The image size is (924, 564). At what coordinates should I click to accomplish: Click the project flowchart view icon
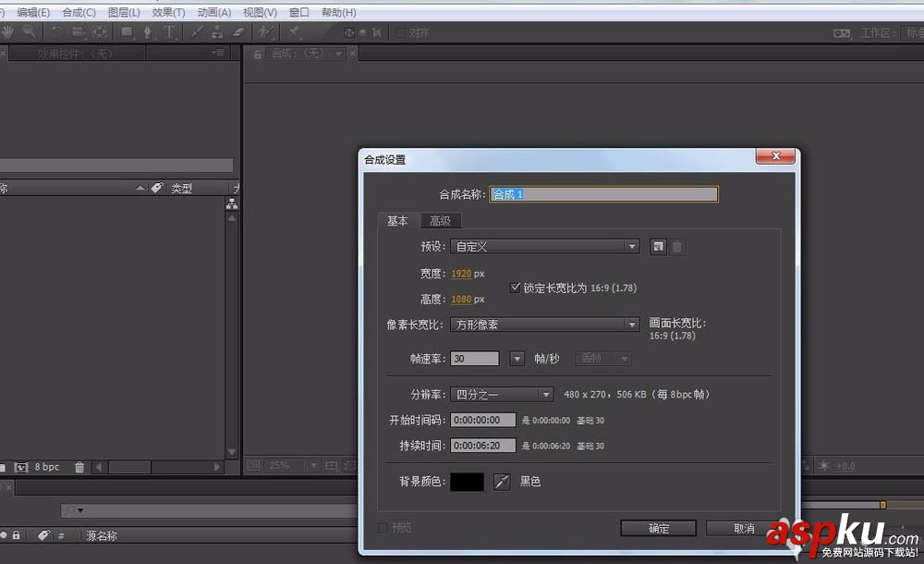point(232,204)
